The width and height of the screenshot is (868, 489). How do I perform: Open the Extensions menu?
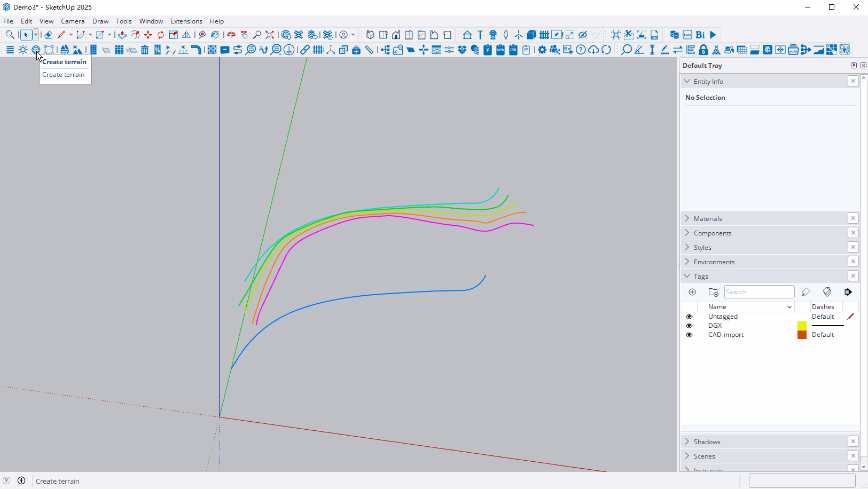(x=186, y=21)
